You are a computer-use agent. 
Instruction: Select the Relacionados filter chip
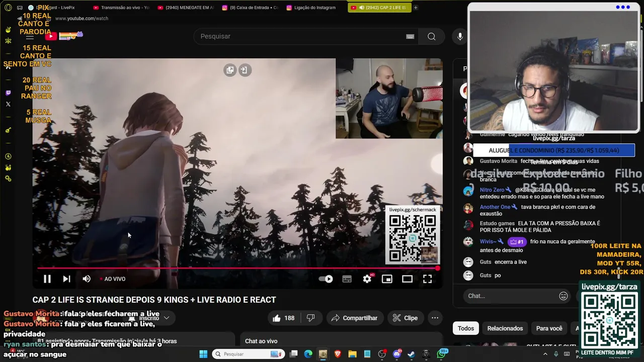[x=505, y=328]
